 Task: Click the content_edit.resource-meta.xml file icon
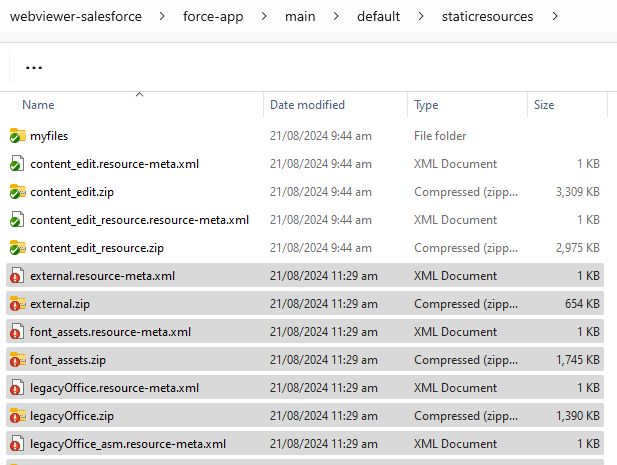click(x=17, y=164)
